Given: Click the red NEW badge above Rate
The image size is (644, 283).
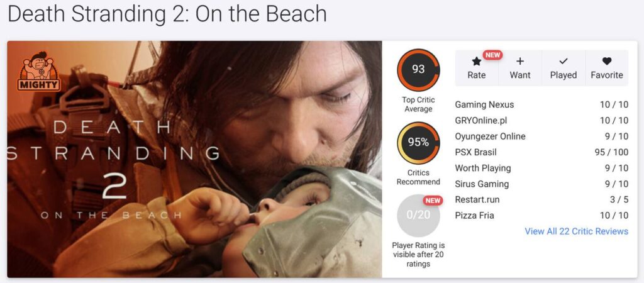Looking at the screenshot, I should click(493, 55).
